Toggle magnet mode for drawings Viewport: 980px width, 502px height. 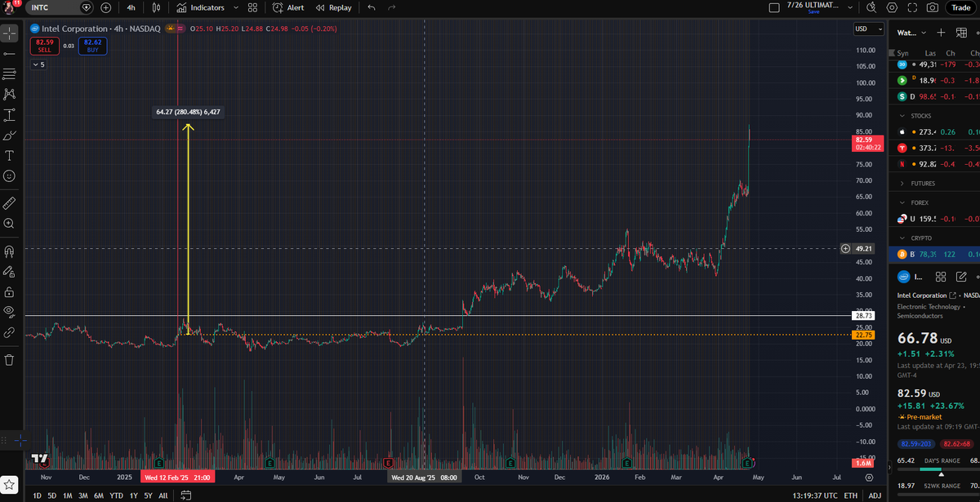(10, 251)
